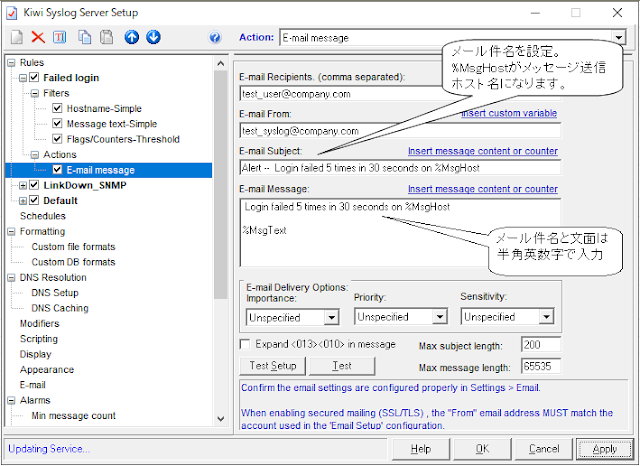Click the Cancel button

tap(544, 449)
